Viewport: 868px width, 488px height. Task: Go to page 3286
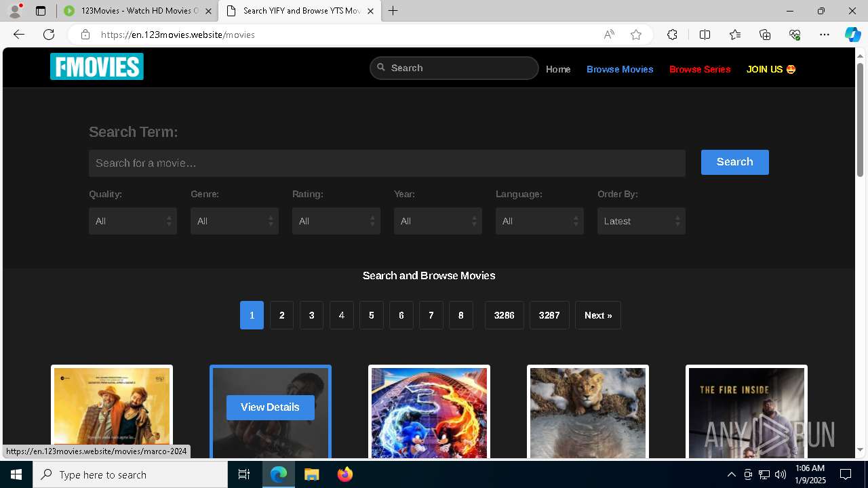[x=504, y=315]
